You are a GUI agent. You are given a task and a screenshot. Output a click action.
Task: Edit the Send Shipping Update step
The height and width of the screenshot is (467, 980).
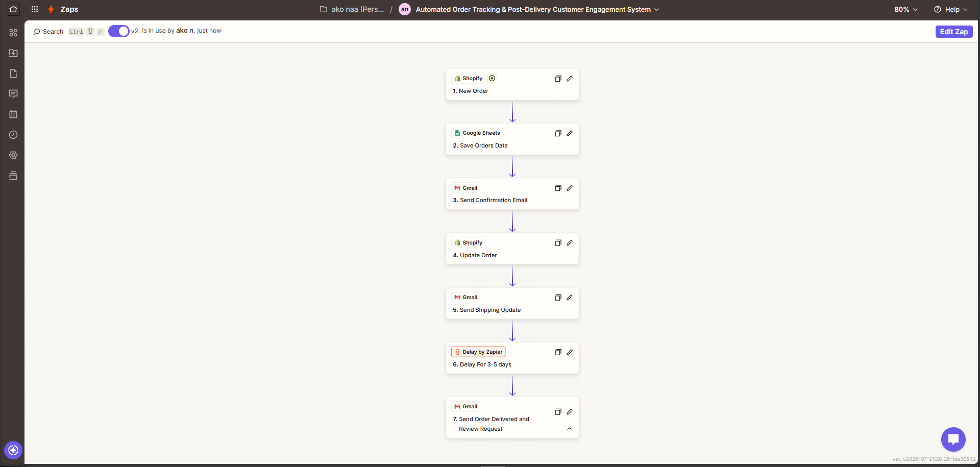click(570, 298)
